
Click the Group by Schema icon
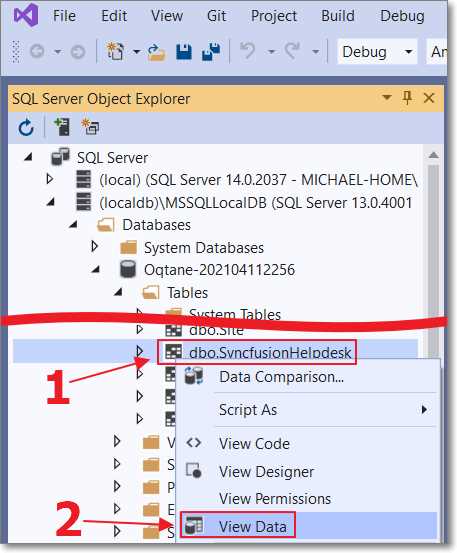tap(90, 127)
